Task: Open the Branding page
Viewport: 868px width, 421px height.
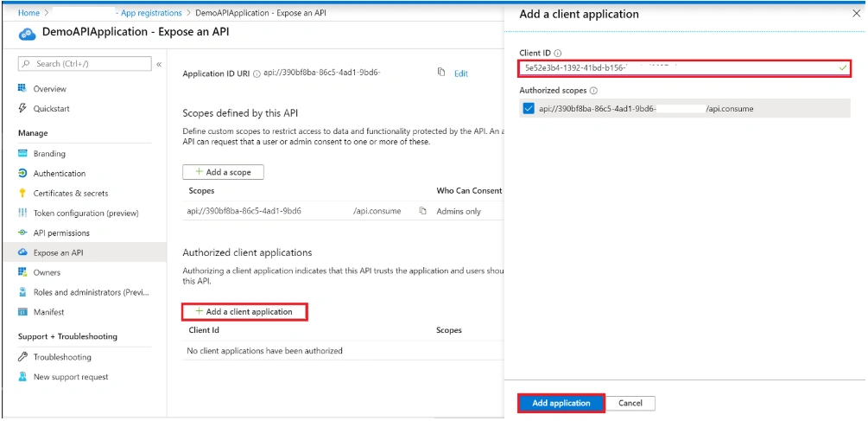Action: pyautogui.click(x=49, y=153)
